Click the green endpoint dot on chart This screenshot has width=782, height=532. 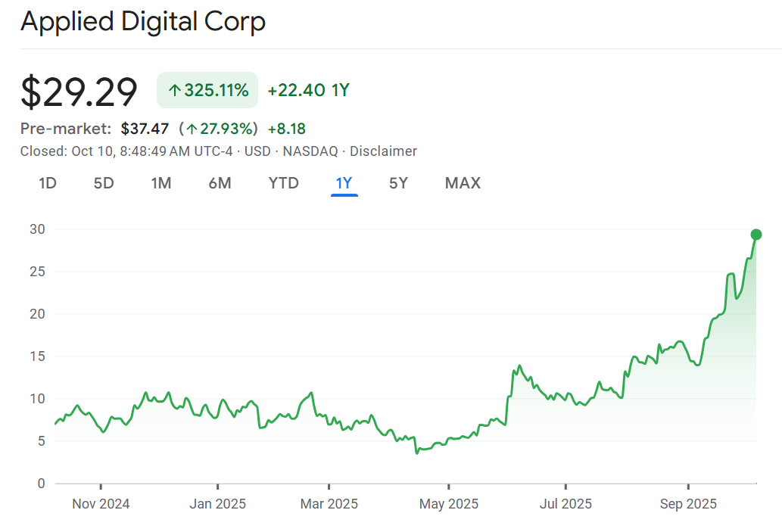coord(756,235)
